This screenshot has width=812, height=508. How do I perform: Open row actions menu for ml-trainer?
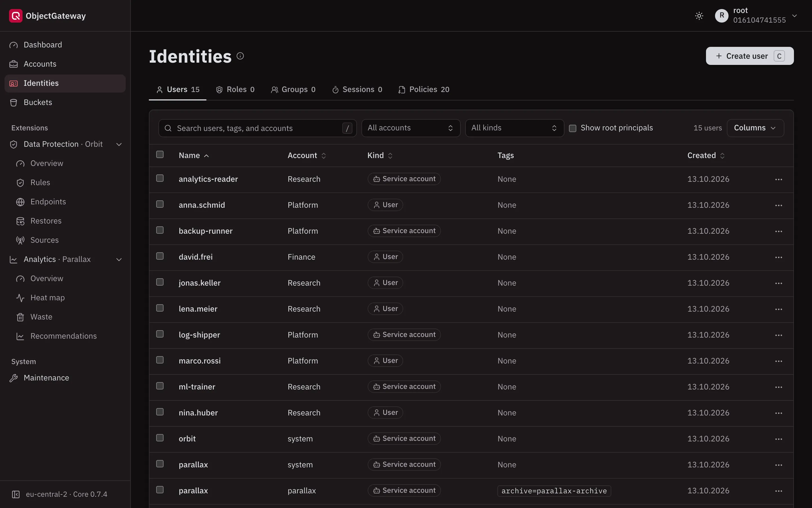pos(778,387)
